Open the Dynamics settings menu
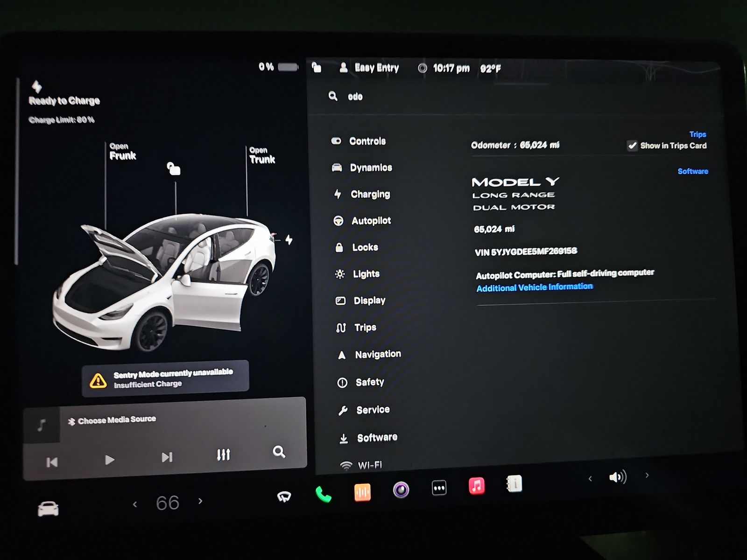 pos(362,168)
